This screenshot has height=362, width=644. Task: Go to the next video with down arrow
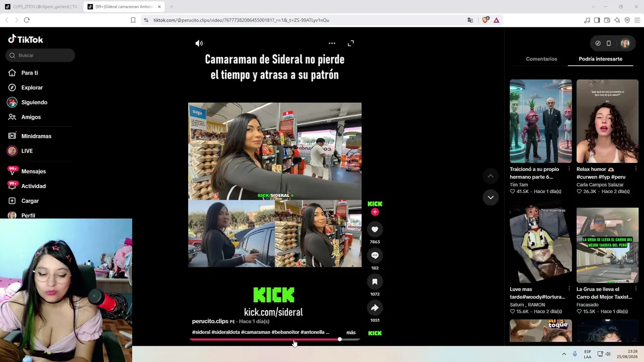point(491,197)
